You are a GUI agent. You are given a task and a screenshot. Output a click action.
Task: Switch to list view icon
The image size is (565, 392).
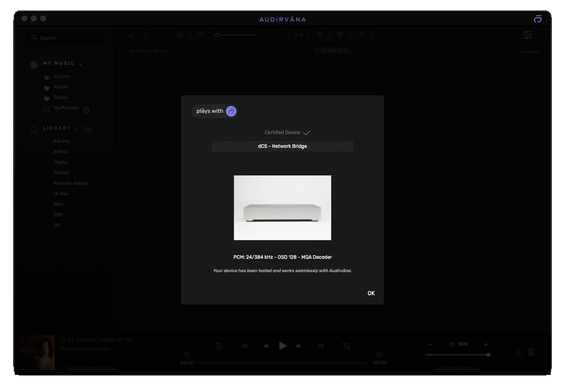click(200, 35)
